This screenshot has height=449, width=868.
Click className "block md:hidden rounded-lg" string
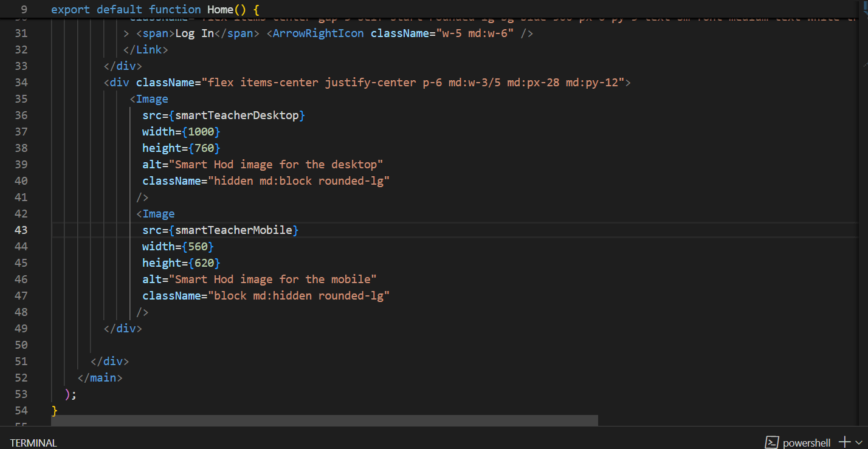[299, 296]
